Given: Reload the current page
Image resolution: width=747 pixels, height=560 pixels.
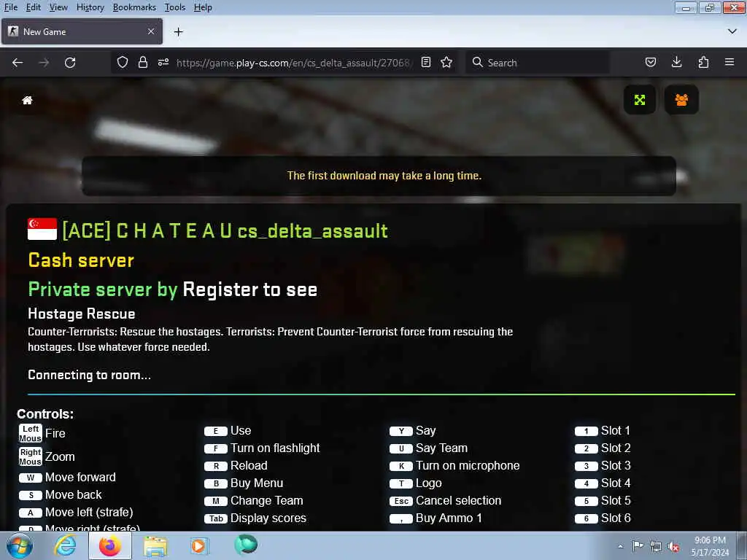Looking at the screenshot, I should [x=70, y=63].
